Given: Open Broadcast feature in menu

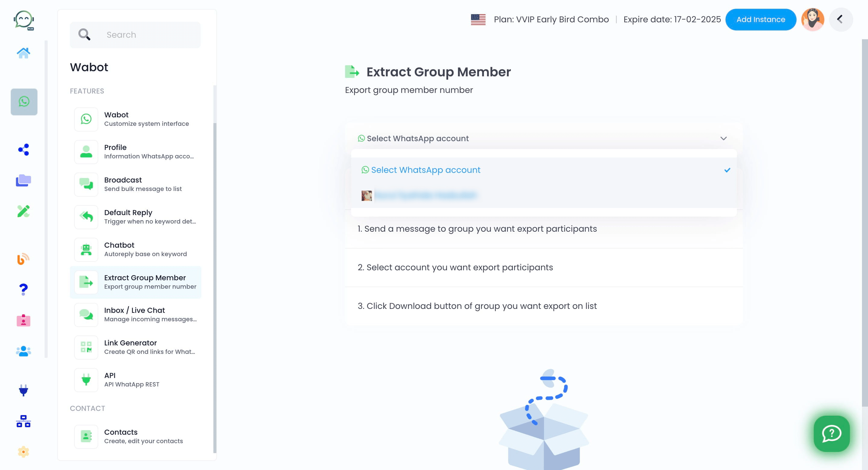Looking at the screenshot, I should pyautogui.click(x=135, y=184).
